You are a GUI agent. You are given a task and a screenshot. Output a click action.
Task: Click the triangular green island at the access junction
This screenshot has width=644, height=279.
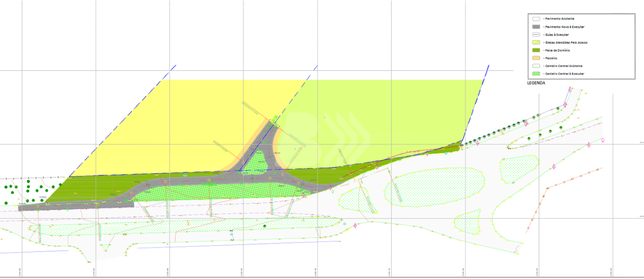pos(256,163)
